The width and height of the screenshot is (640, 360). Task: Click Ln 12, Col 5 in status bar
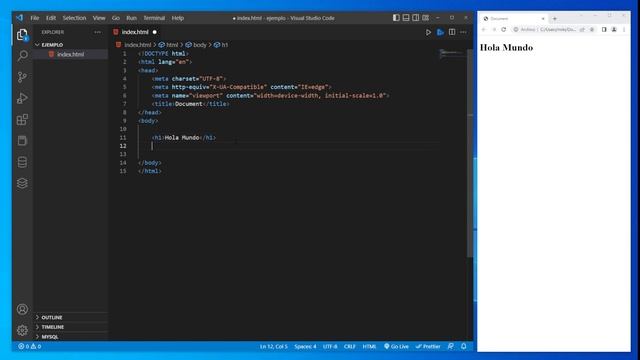tap(274, 346)
